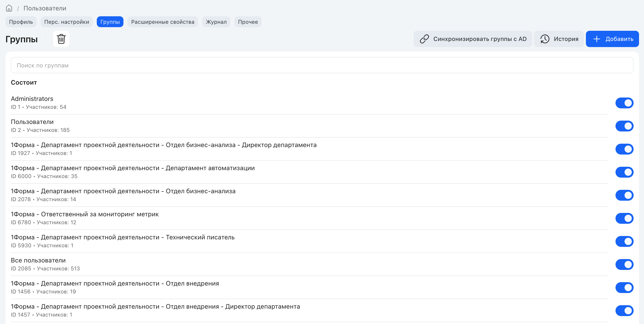The width and height of the screenshot is (644, 324).
Task: Click the ID 1456 Участников: 19 text
Action: 43,292
